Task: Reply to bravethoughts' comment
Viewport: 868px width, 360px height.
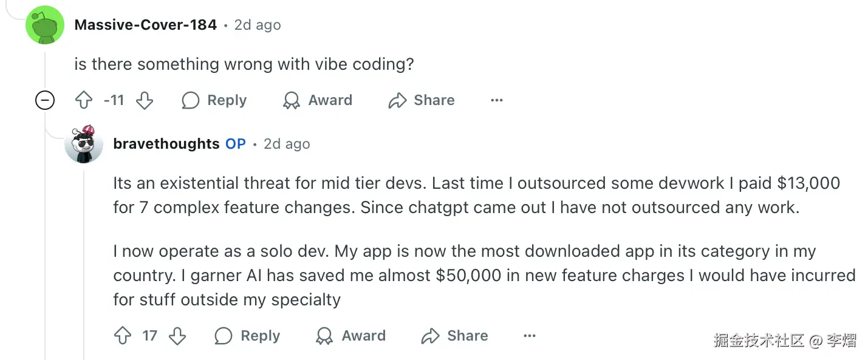Action: tap(248, 336)
